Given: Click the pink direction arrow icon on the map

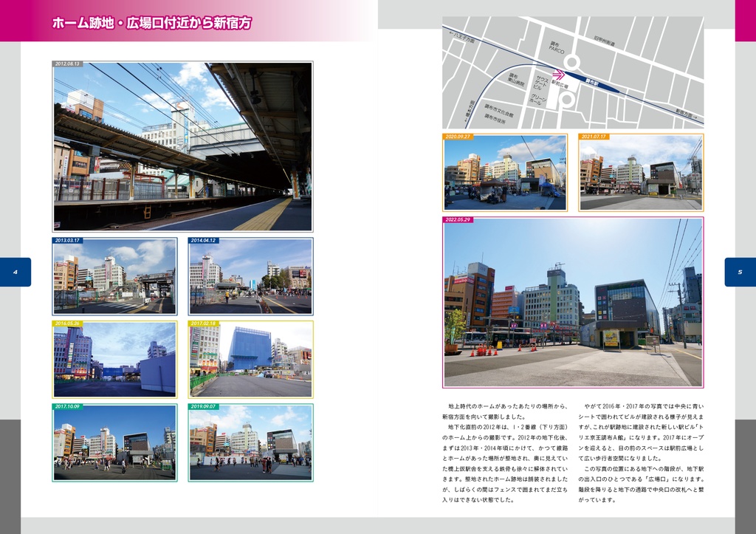Looking at the screenshot, I should [560, 74].
